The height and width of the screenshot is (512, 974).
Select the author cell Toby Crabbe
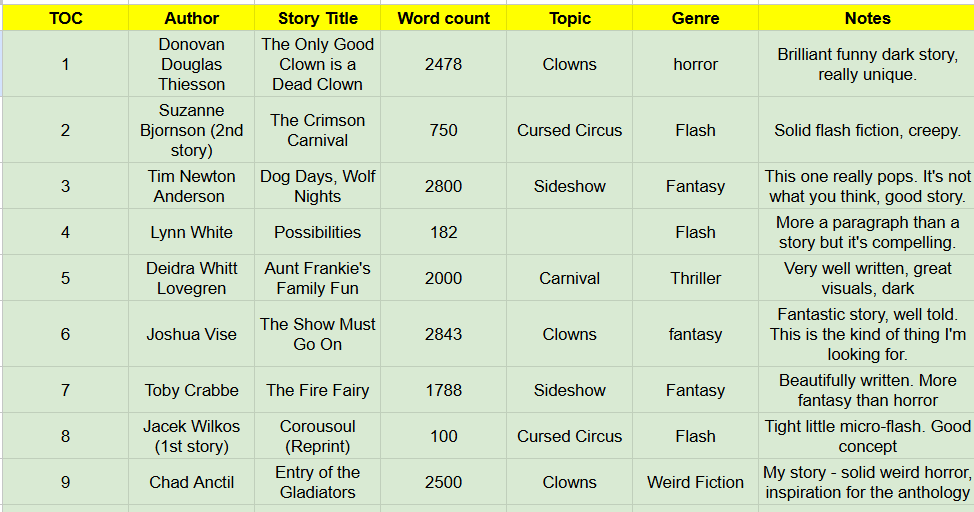pyautogui.click(x=191, y=390)
